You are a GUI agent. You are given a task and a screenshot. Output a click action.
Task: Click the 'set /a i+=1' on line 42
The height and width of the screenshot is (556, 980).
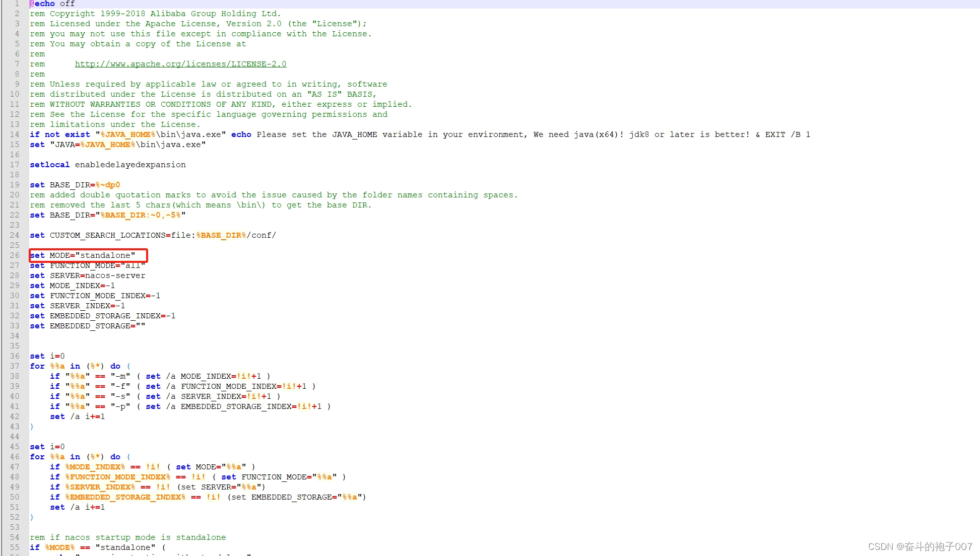(77, 416)
